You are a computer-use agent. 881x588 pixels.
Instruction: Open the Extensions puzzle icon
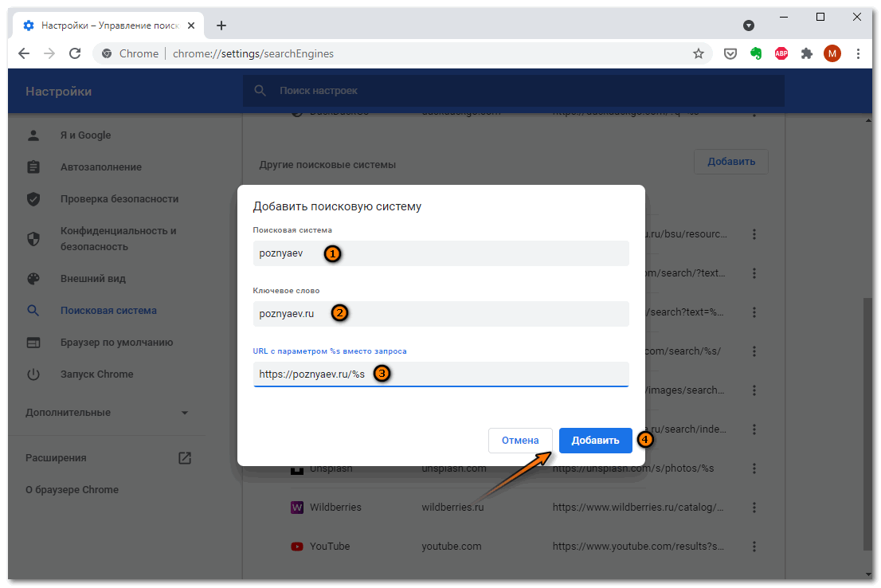point(807,54)
